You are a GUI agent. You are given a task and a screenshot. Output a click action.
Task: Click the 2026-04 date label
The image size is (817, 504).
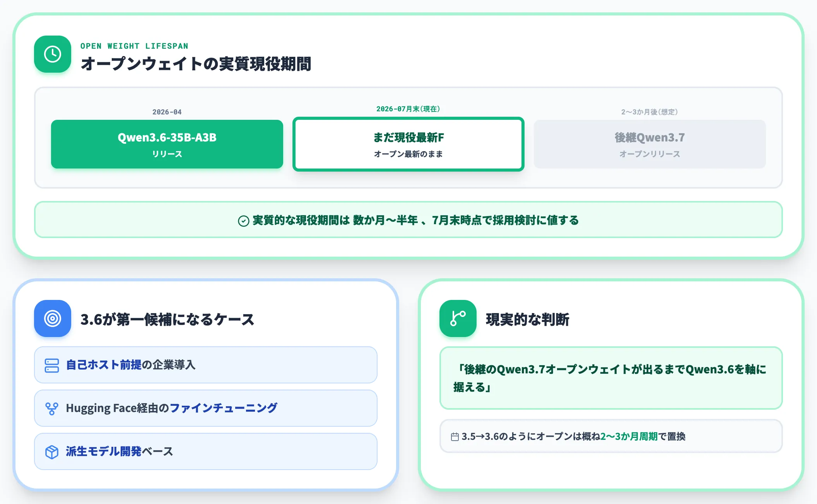pos(167,112)
